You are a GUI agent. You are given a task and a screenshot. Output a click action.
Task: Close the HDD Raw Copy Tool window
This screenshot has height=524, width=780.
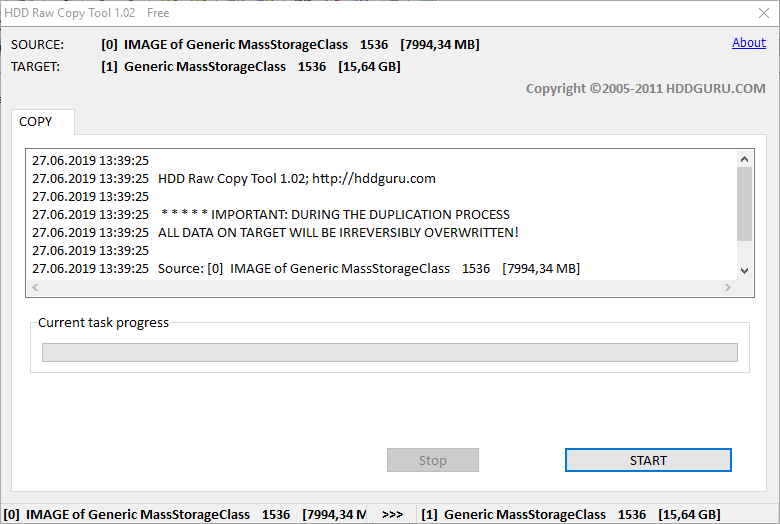point(763,13)
